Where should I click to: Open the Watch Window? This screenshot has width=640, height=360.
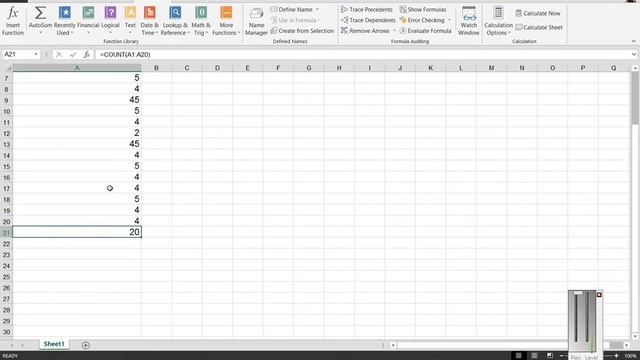469,21
